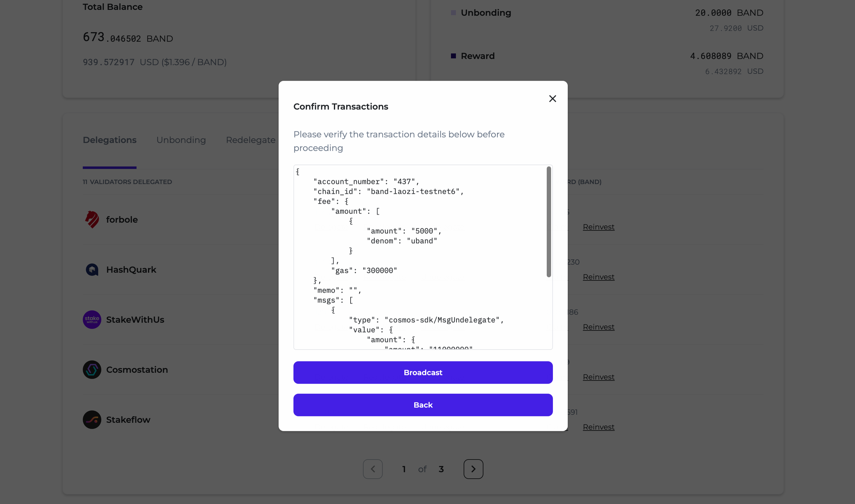
Task: Click the MsgUndelegate type line
Action: coord(426,320)
